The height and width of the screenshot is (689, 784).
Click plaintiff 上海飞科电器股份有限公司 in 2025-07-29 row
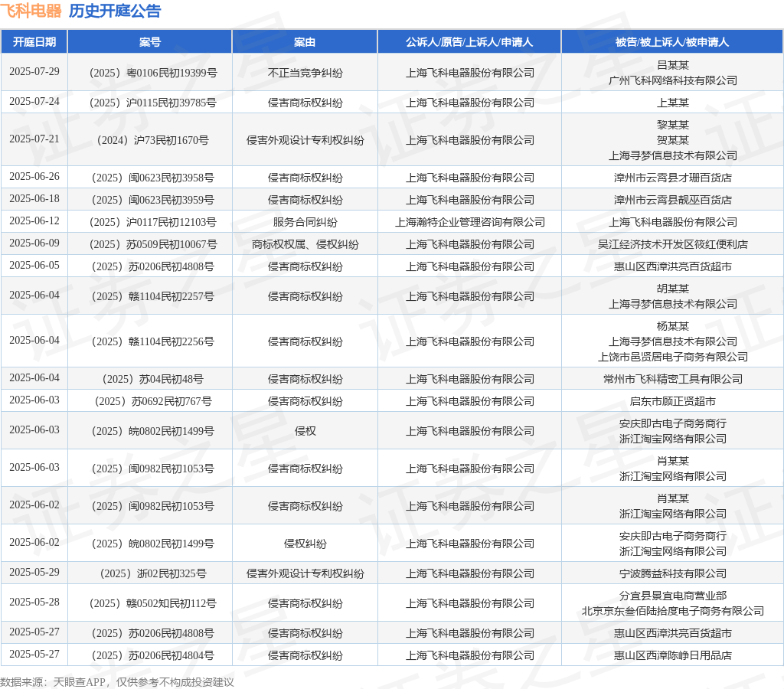point(470,73)
